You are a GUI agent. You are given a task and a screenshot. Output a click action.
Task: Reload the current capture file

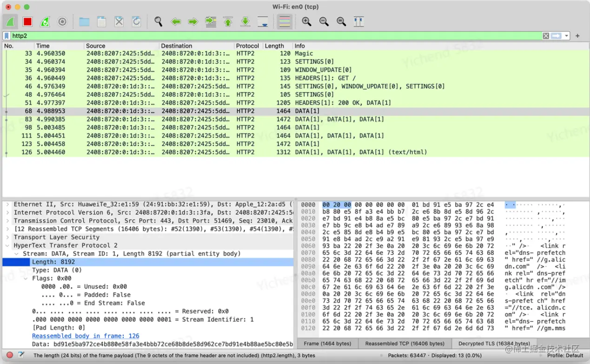tap(136, 21)
